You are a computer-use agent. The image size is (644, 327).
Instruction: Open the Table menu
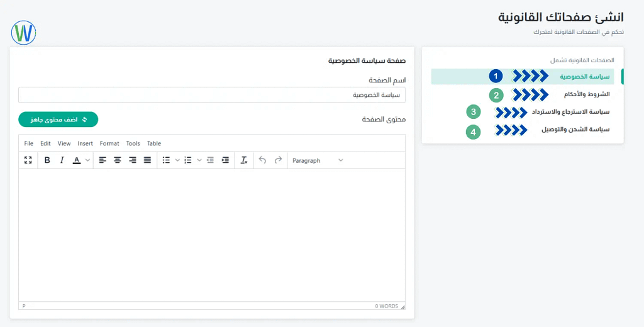click(154, 143)
